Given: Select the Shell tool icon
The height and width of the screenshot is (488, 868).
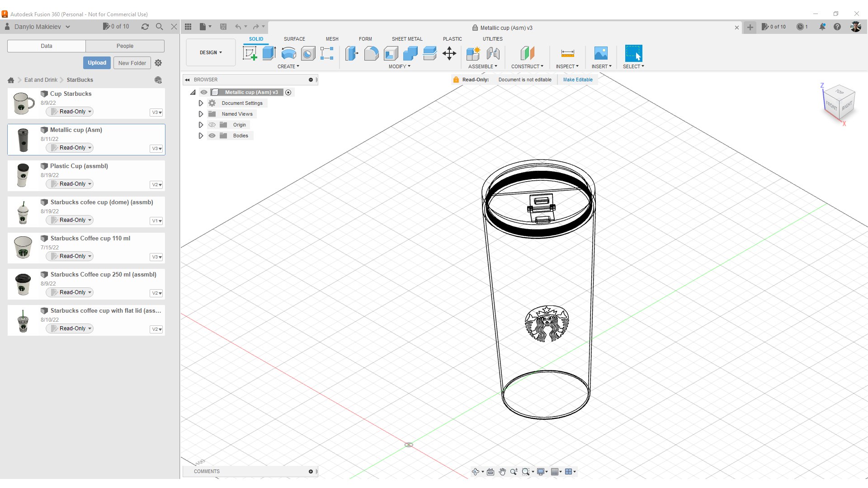Looking at the screenshot, I should click(391, 53).
